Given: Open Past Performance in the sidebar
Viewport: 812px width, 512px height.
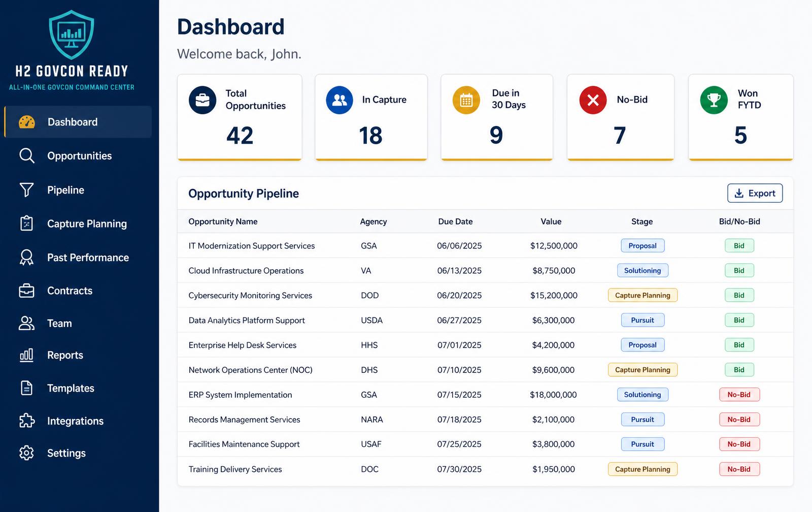Looking at the screenshot, I should (x=78, y=258).
